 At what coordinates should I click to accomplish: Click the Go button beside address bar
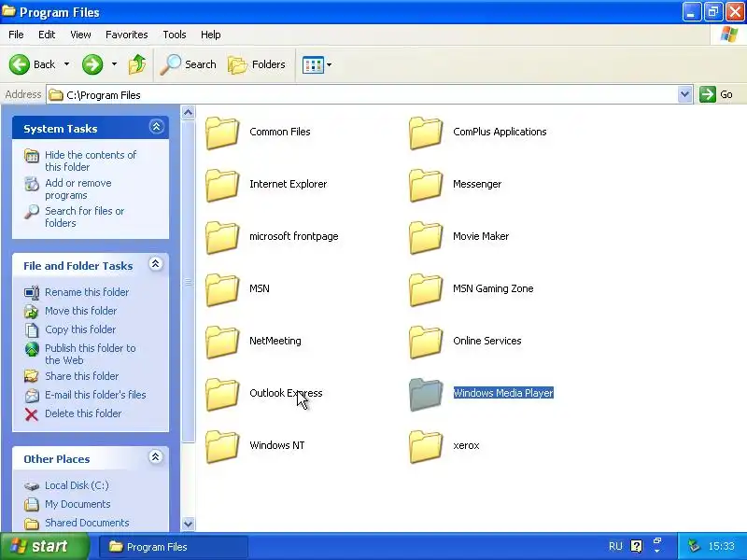[x=716, y=94]
